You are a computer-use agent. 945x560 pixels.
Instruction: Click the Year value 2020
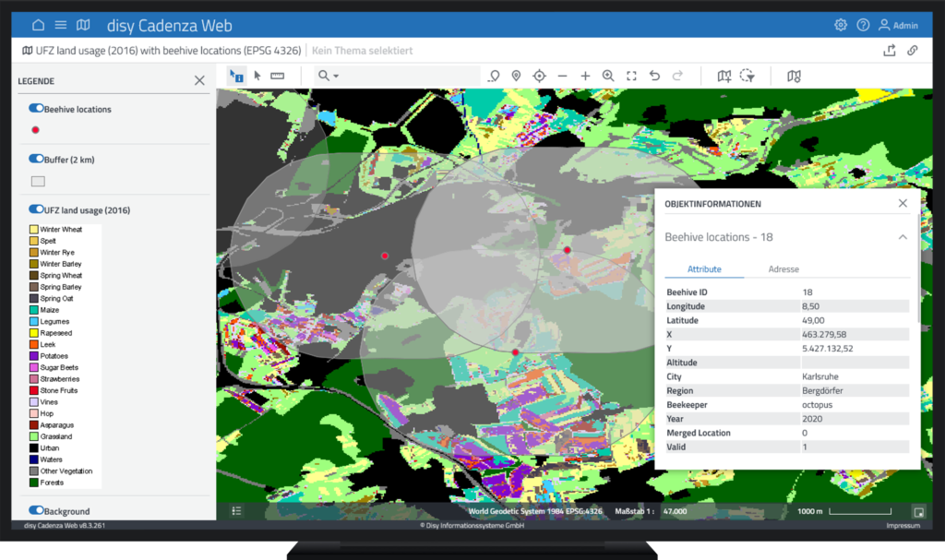pos(812,418)
